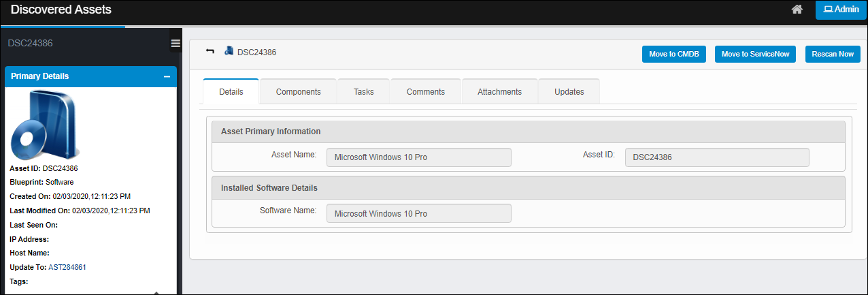Click the Asset Name field
Image resolution: width=868 pixels, height=295 pixels.
[x=418, y=157]
